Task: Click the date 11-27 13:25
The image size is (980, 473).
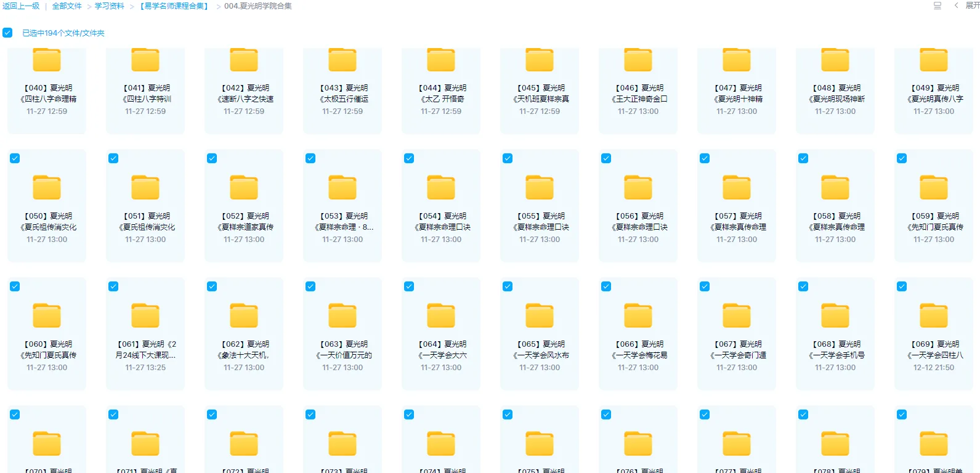Action: [x=145, y=368]
